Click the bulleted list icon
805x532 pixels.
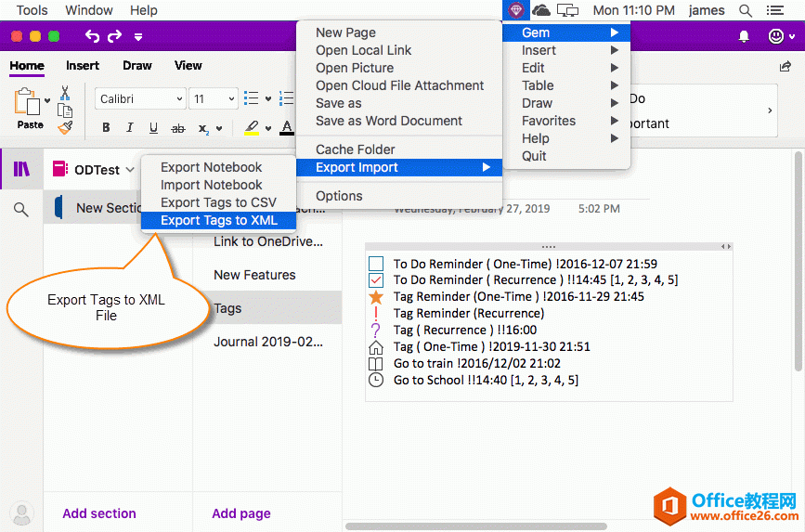coord(251,98)
